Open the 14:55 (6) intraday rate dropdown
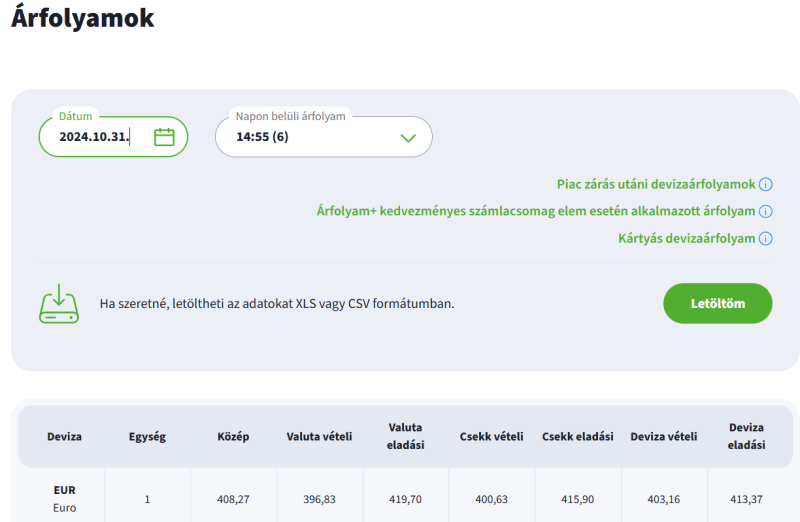Image resolution: width=800 pixels, height=522 pixels. tap(323, 137)
